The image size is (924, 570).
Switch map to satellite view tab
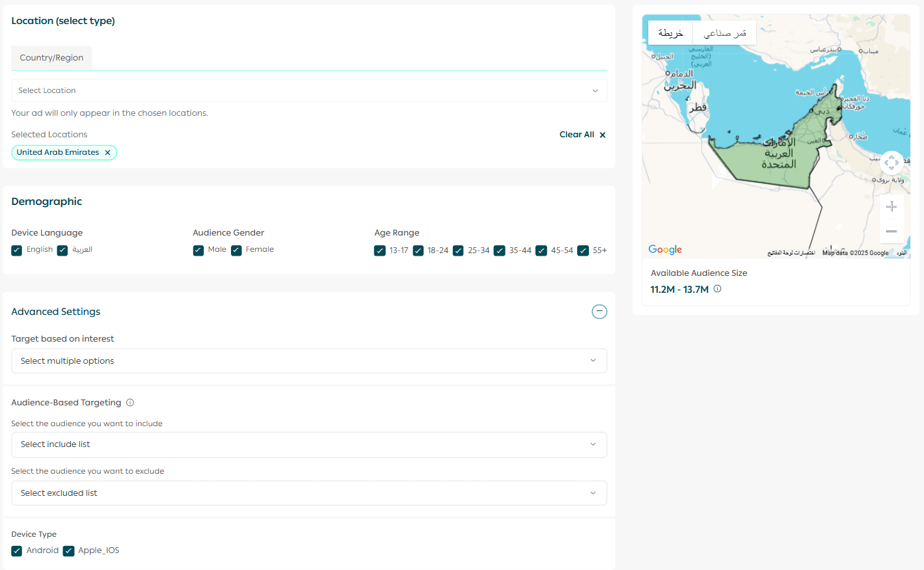[724, 33]
